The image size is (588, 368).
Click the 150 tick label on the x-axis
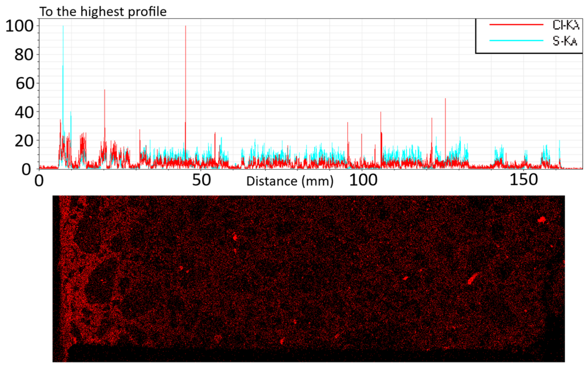pyautogui.click(x=523, y=180)
